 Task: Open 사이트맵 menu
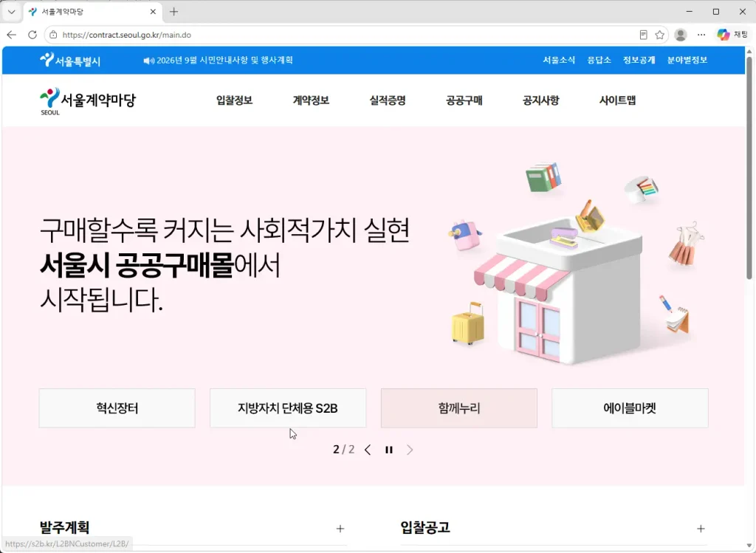click(618, 100)
